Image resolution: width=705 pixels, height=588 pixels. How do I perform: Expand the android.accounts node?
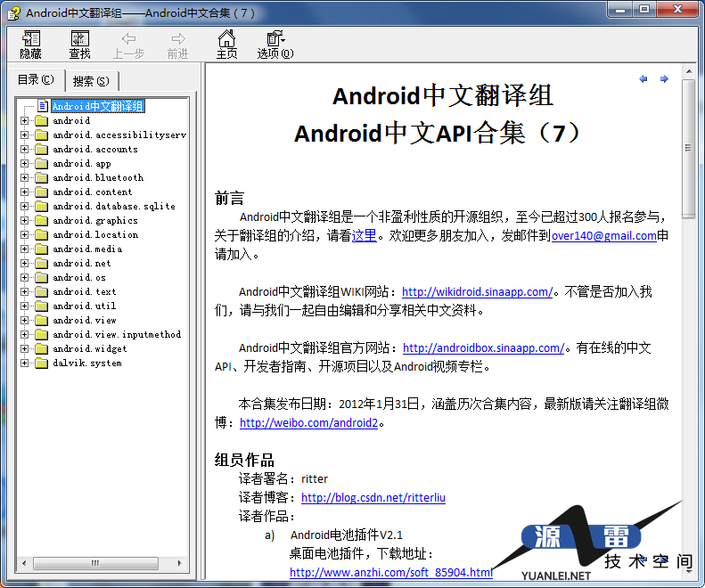pos(24,150)
